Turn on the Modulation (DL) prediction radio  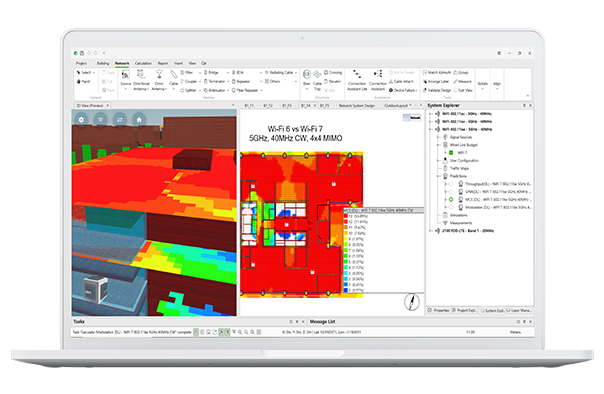pos(451,207)
